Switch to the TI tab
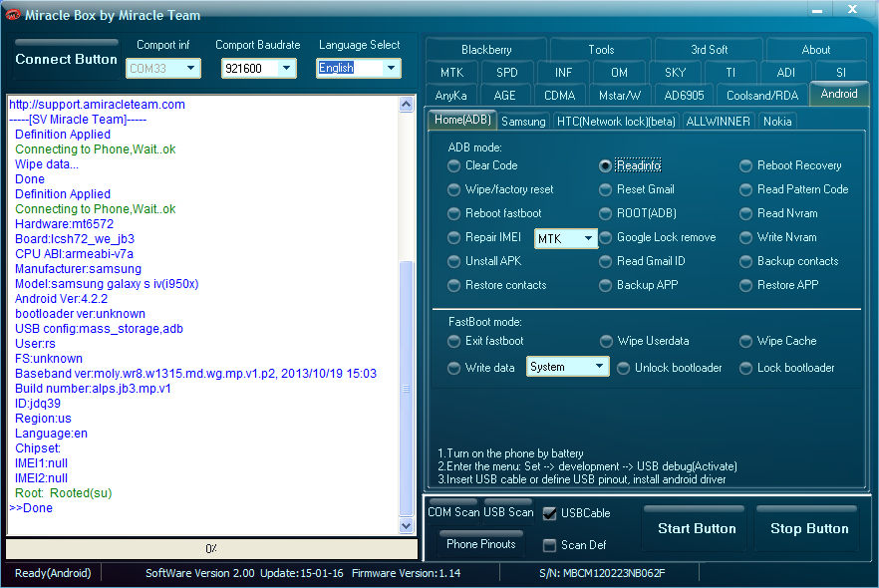879x588 pixels. [731, 73]
